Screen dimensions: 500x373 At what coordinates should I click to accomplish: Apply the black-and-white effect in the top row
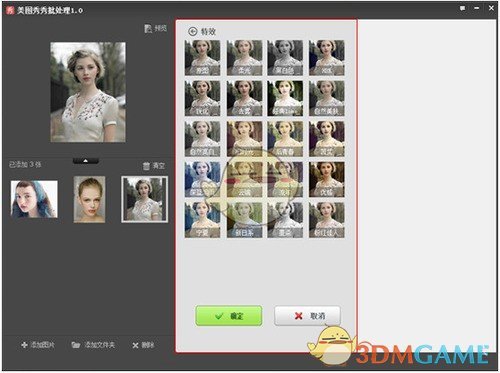coord(285,58)
